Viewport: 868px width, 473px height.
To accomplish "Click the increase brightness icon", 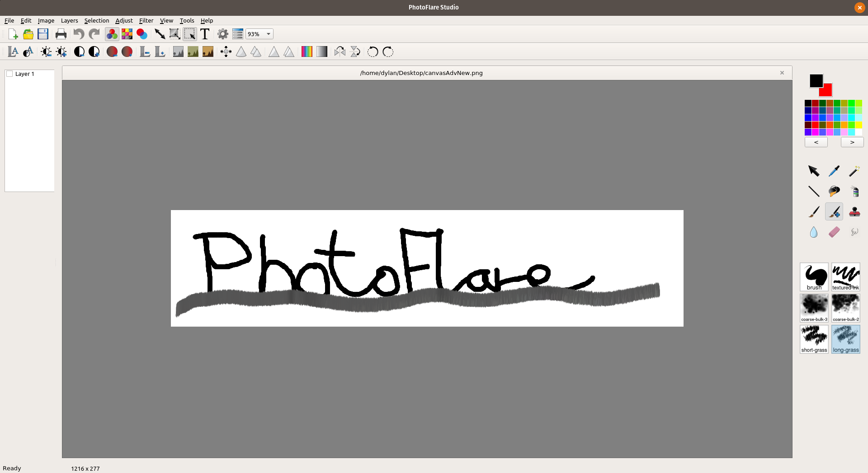I will [61, 52].
